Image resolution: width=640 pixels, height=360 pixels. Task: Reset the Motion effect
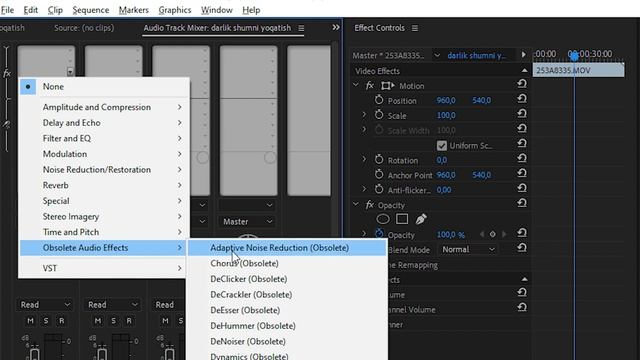(522, 84)
